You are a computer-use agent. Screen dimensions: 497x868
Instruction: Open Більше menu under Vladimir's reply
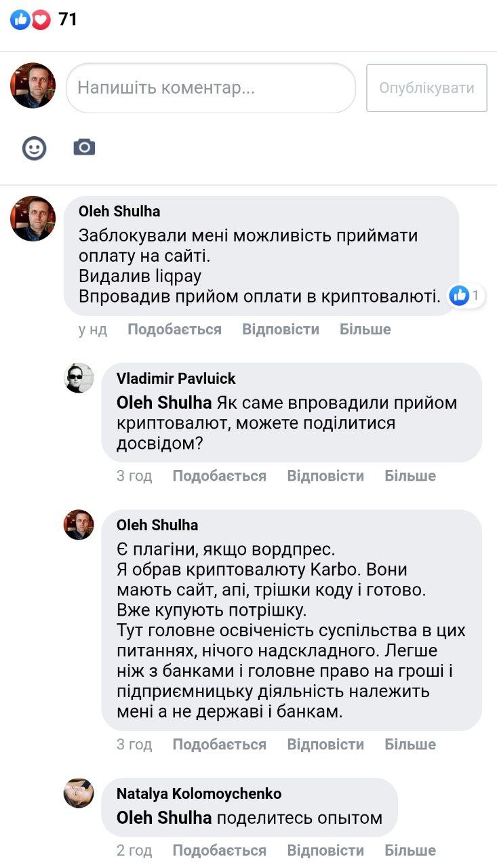tap(410, 476)
